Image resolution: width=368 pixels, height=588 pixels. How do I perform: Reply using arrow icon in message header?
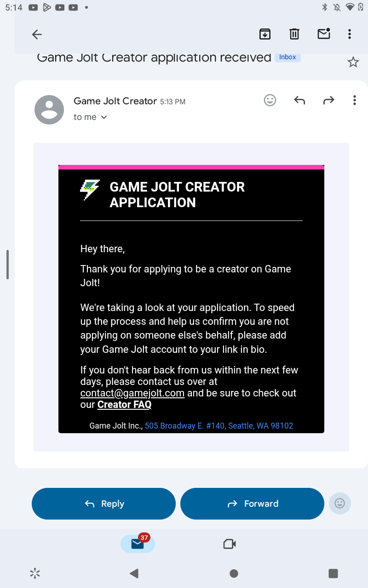point(299,100)
